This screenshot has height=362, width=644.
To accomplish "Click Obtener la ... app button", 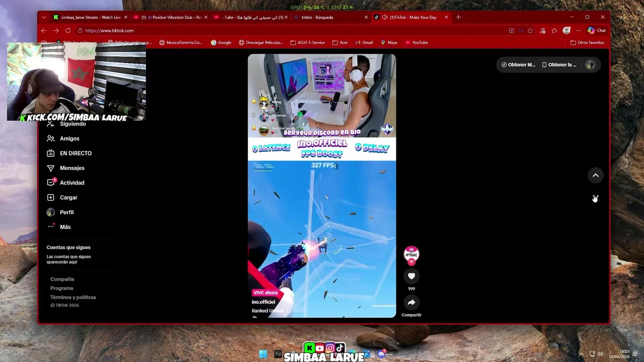I will coord(559,65).
